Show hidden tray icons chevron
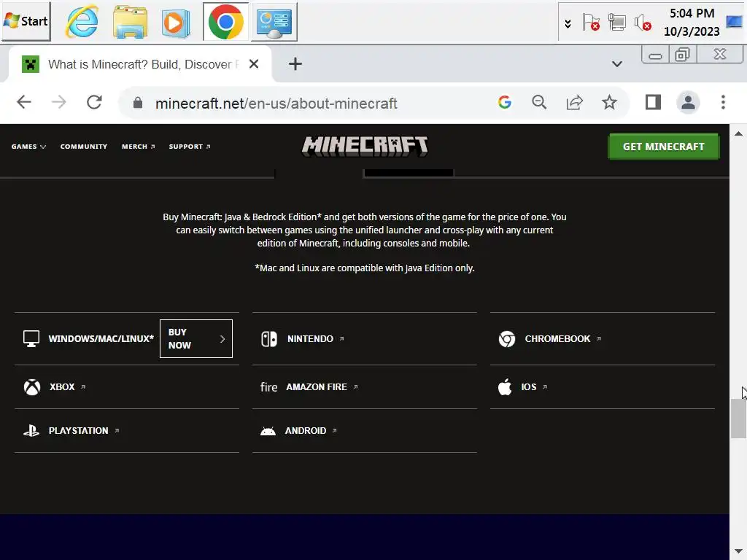Image resolution: width=747 pixels, height=560 pixels. point(568,23)
